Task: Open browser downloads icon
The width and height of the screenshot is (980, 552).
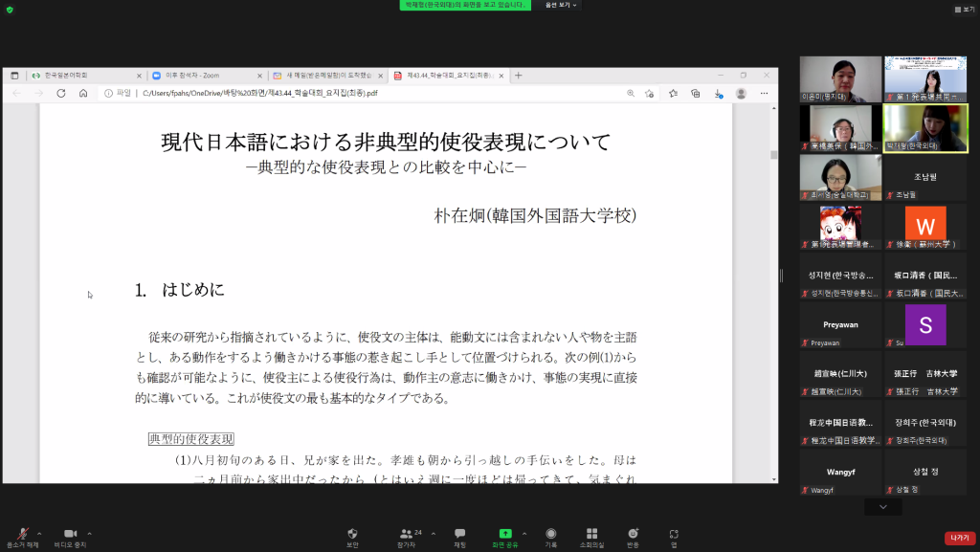Action: (718, 93)
